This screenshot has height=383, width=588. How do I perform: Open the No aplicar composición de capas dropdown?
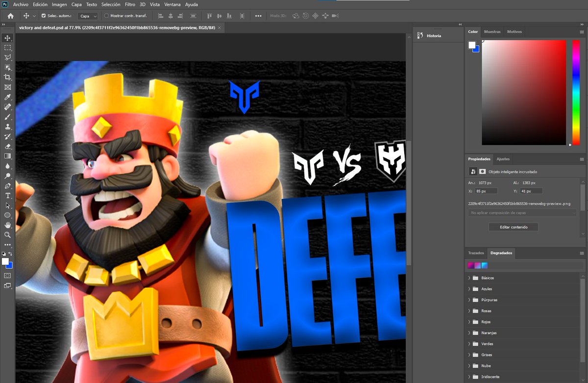tap(522, 213)
